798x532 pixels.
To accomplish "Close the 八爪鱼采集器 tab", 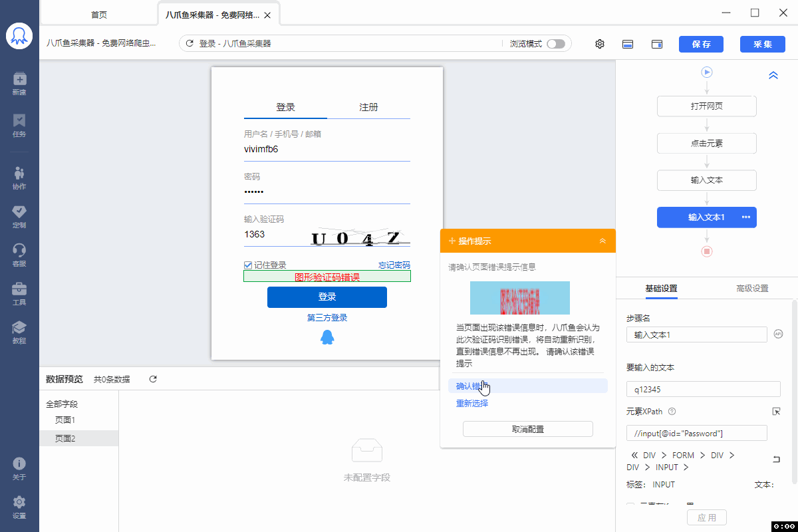I will pos(267,15).
